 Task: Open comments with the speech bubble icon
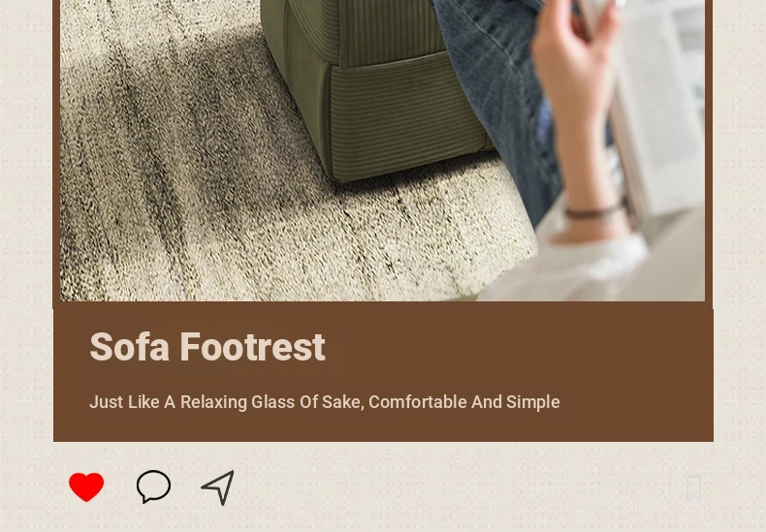coord(153,486)
